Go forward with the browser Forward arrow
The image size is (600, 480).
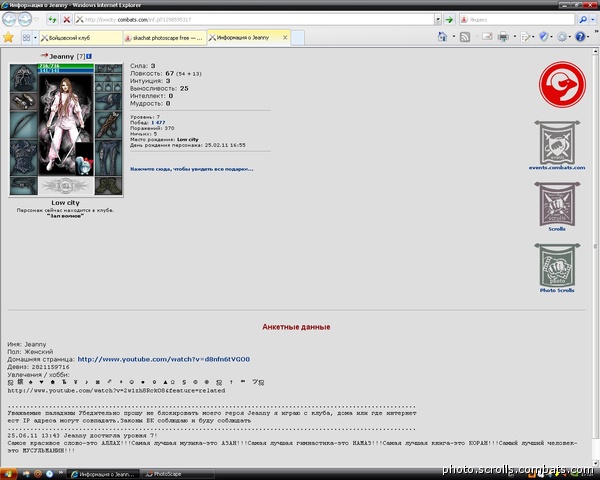(x=25, y=19)
